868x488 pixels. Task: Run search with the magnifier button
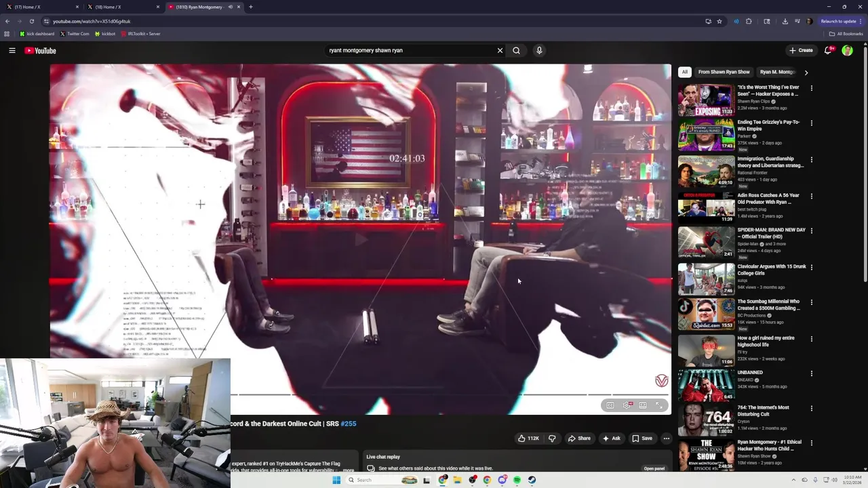pyautogui.click(x=516, y=50)
